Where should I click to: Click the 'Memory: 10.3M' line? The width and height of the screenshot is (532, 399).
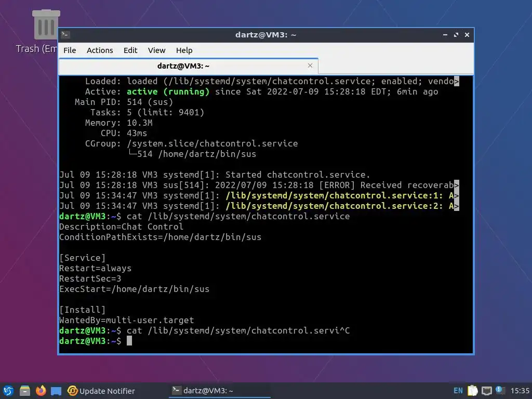pos(119,123)
